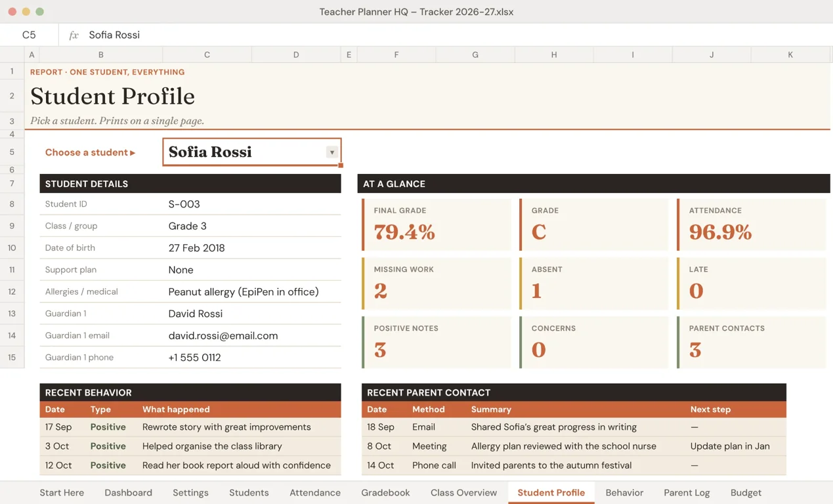Click the Support plan value None
This screenshot has width=833, height=504.
tap(181, 270)
